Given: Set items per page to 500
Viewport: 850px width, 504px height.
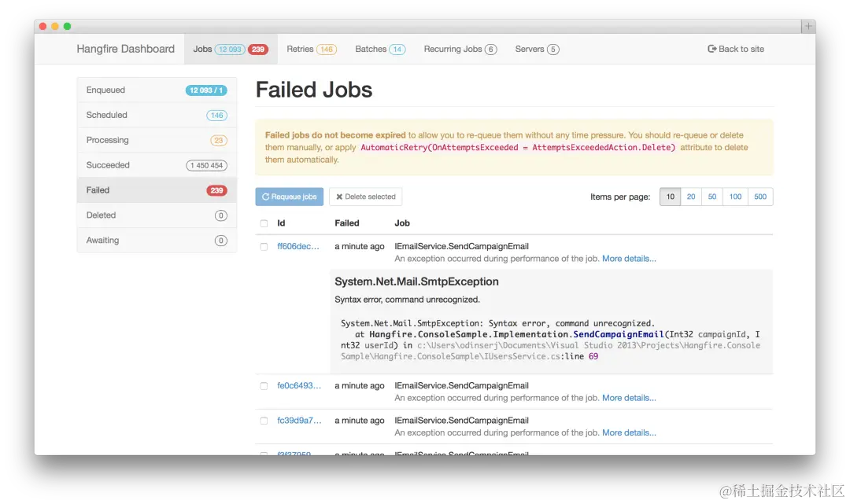Looking at the screenshot, I should tap(760, 197).
